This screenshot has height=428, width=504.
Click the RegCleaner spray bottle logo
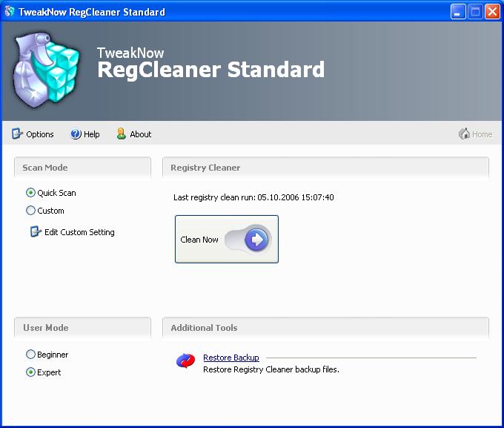click(x=46, y=70)
